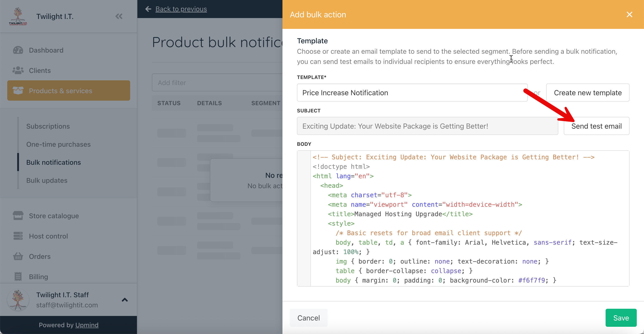
Task: Click the SEGMENT column header
Action: point(266,103)
